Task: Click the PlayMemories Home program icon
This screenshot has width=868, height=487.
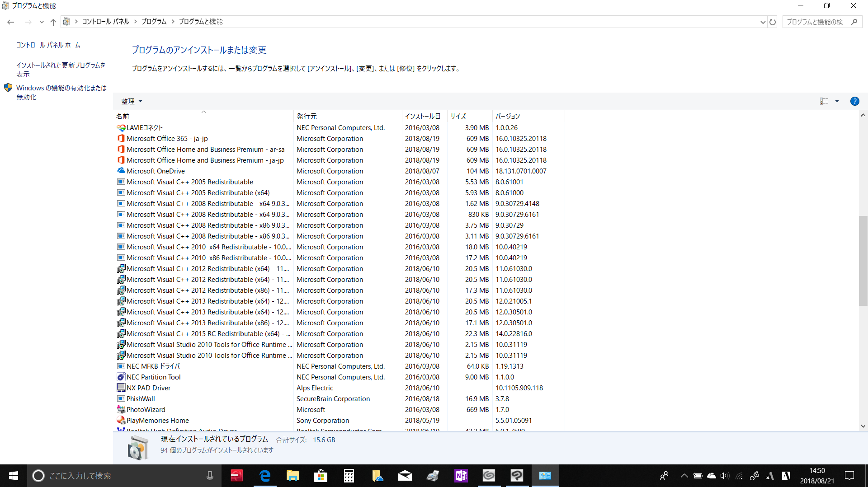Action: tap(121, 421)
